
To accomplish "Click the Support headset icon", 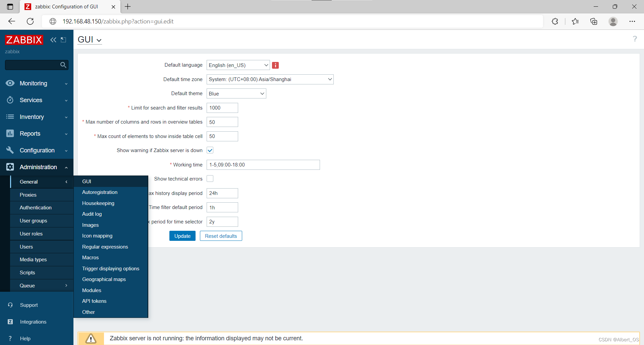I will coord(10,305).
